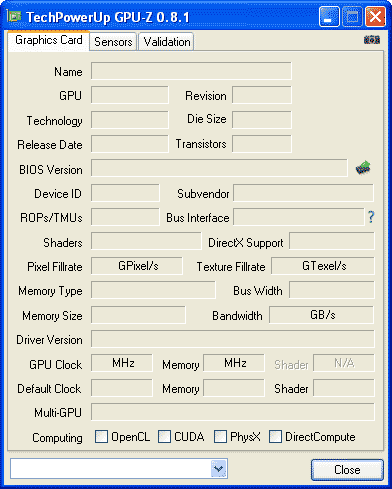Select the BIOS Version field
Image resolution: width=392 pixels, height=489 pixels.
coord(219,168)
